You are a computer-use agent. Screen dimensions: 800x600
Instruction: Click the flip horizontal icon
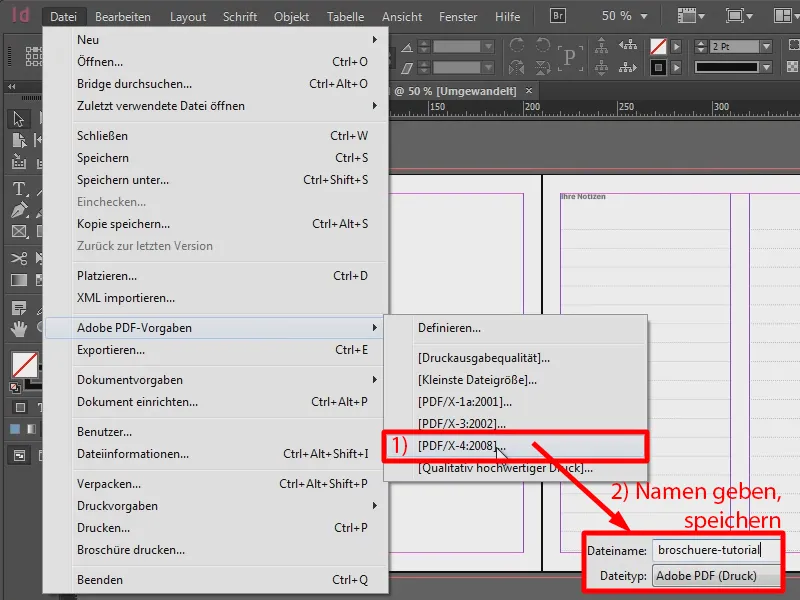pos(516,68)
